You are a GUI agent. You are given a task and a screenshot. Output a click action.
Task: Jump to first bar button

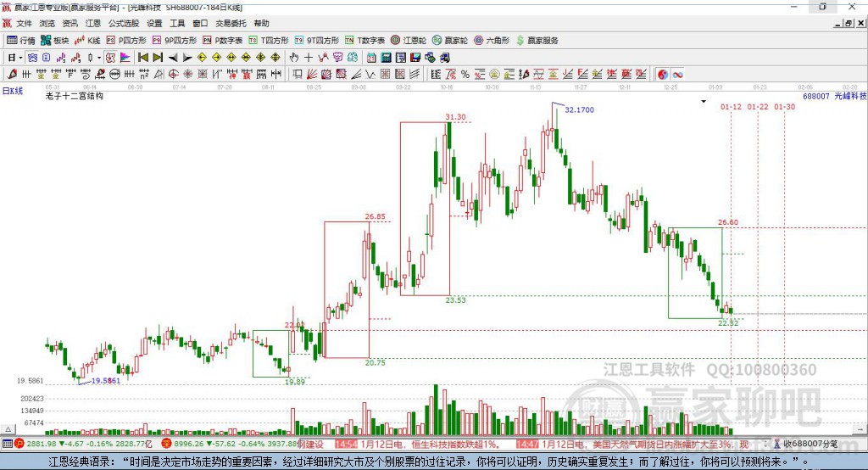142,58
